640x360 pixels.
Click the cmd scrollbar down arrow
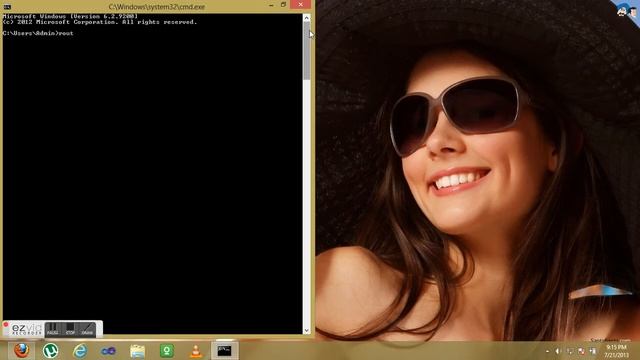tap(307, 330)
